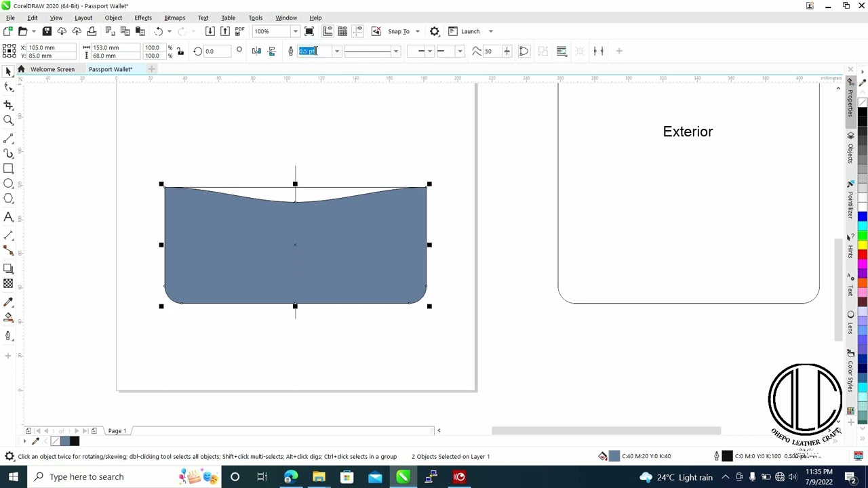This screenshot has width=868, height=488.
Task: Select the Freehand line tool
Action: 8,138
